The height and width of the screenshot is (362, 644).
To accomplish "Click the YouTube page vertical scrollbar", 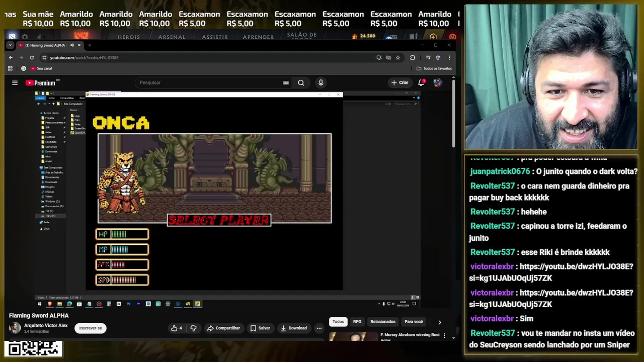I will coord(454,113).
